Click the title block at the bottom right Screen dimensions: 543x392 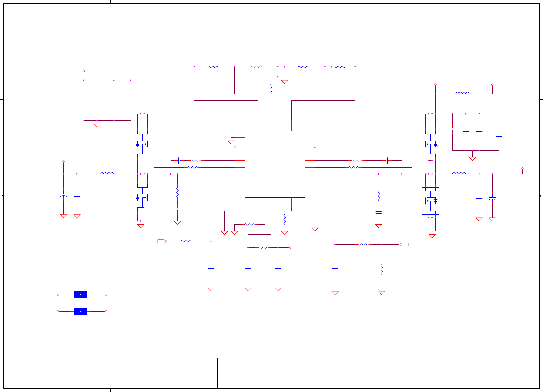point(379,373)
